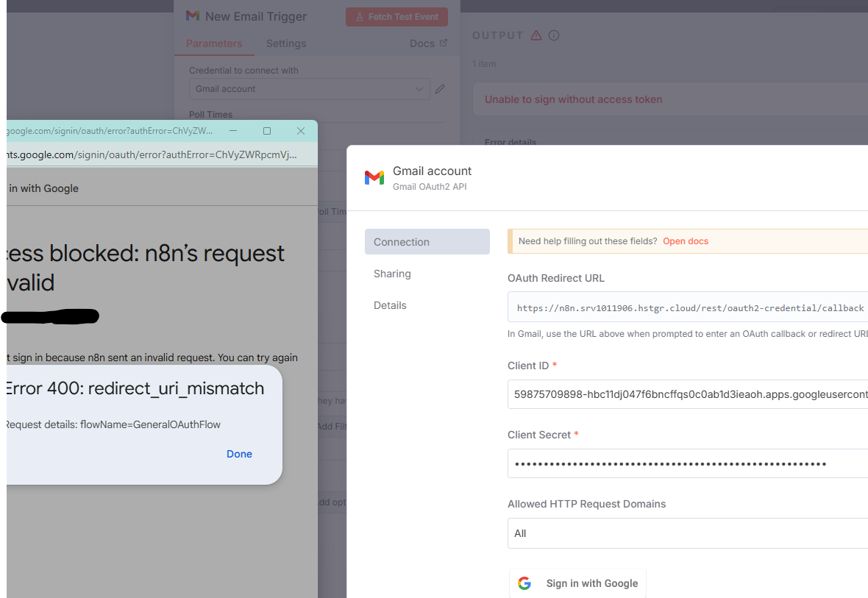Viewport: 868px width, 598px height.
Task: Click the OAuth Redirect URL field
Action: tap(688, 307)
